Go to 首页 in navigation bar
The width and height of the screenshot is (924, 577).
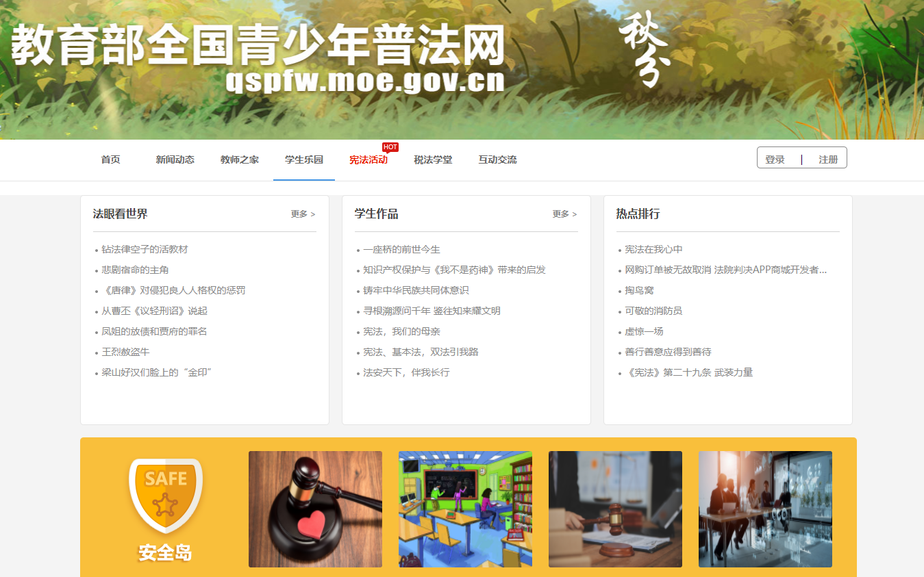pyautogui.click(x=110, y=160)
